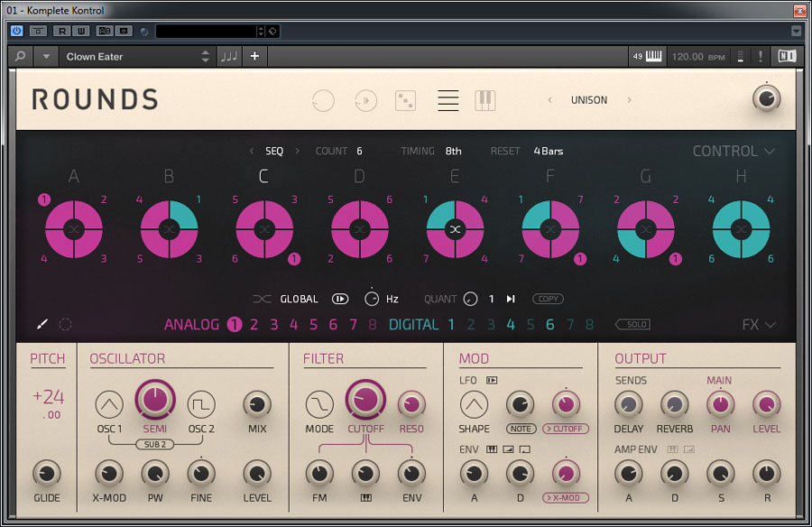
Task: Click the OSC 2 square waveform icon
Action: (201, 404)
